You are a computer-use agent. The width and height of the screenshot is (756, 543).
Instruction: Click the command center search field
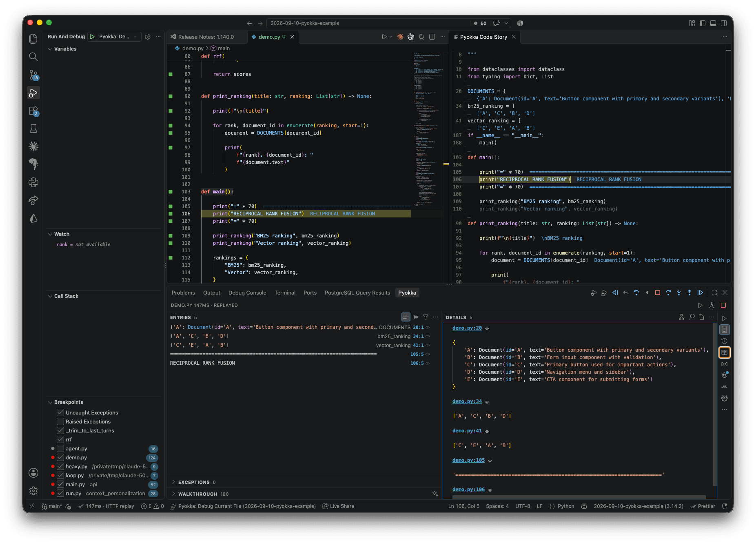click(x=368, y=23)
